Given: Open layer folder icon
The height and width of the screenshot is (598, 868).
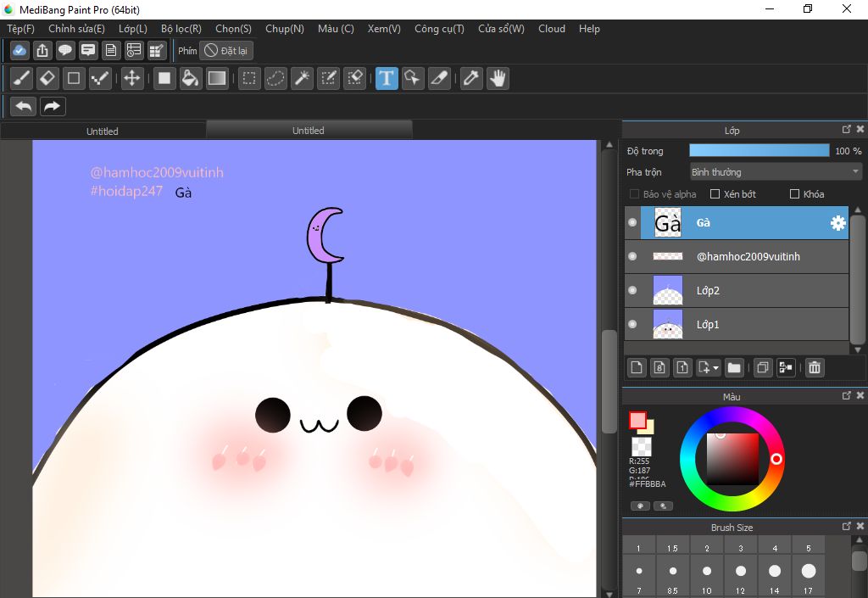Looking at the screenshot, I should pos(734,367).
